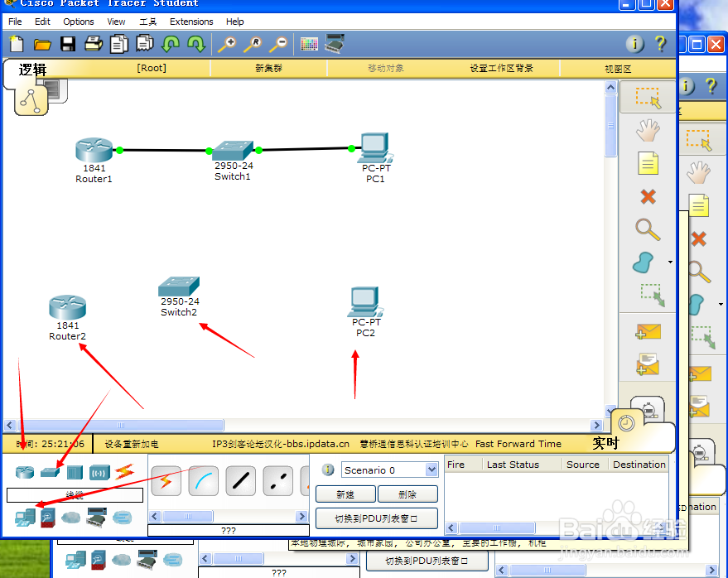728x578 pixels.
Task: Click the help question mark icon
Action: [x=660, y=44]
